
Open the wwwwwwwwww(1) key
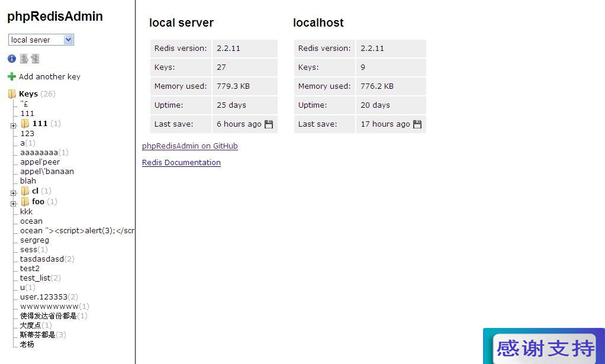(55, 306)
